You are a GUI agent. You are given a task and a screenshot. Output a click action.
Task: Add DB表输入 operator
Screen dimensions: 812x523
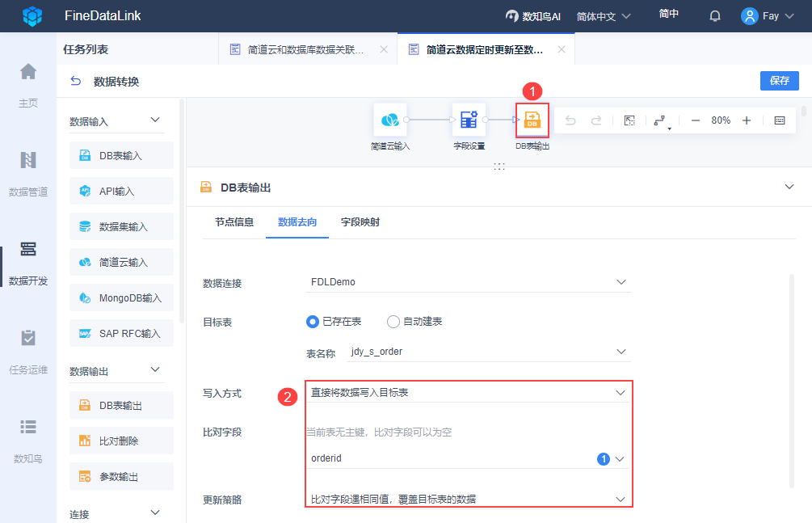coord(121,155)
